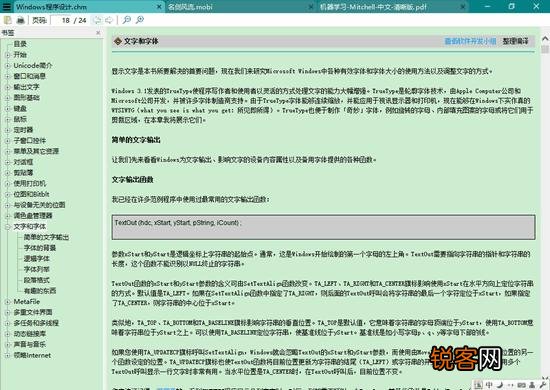The width and height of the screenshot is (550, 390).
Task: Open 有趣的东西 sub-bookmark
Action: 40,291
